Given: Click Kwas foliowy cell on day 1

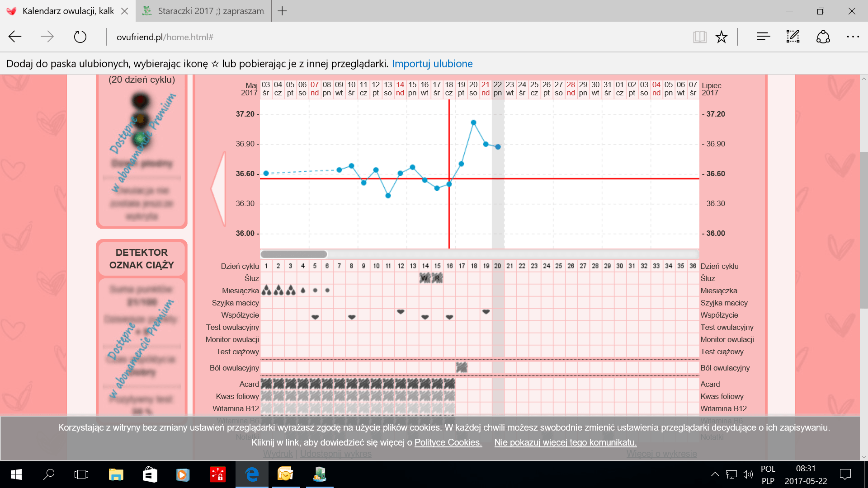Looking at the screenshot, I should 266,396.
